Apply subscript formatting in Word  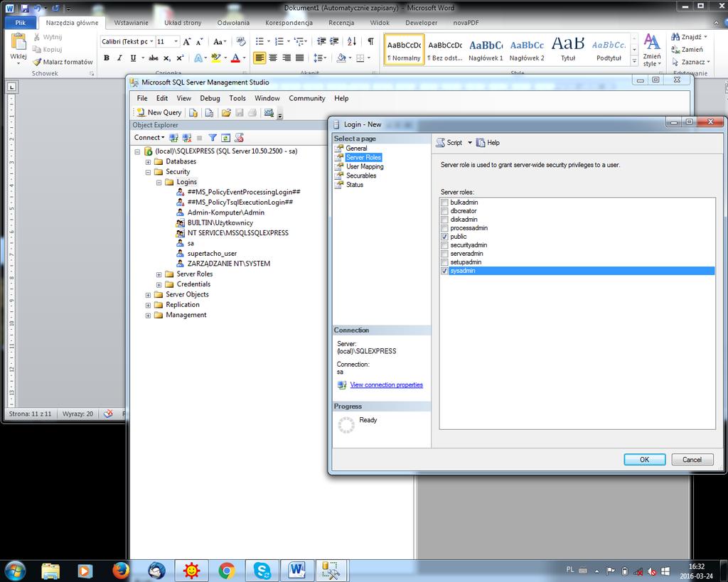click(166, 58)
